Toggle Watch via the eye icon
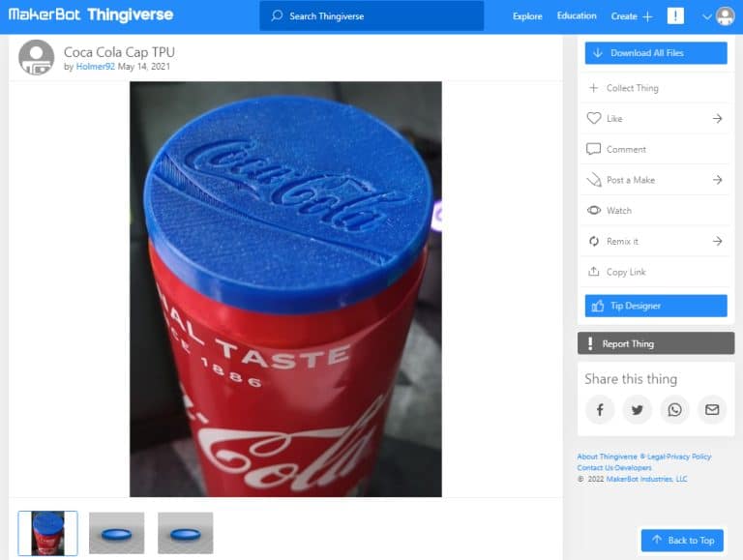Screen dimensions: 743x560 [x=594, y=210]
